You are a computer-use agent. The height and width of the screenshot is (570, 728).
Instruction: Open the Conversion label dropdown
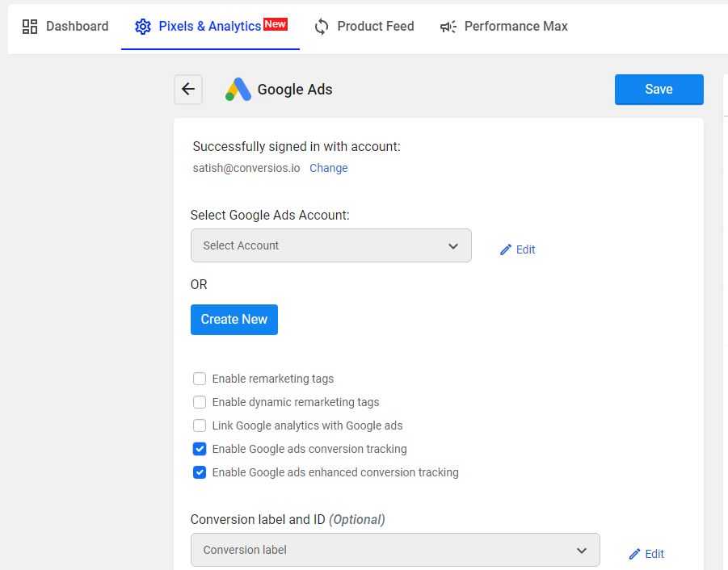(x=395, y=550)
